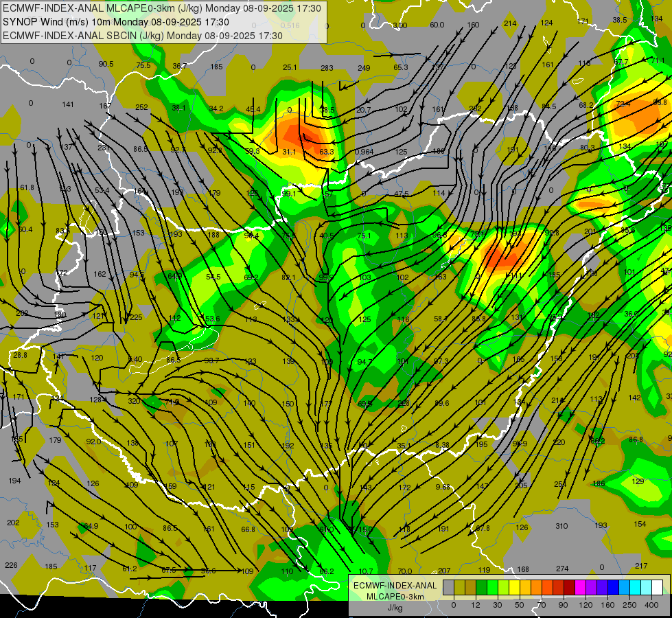Click the map value 25.1
The width and height of the screenshot is (672, 618).
(x=290, y=67)
